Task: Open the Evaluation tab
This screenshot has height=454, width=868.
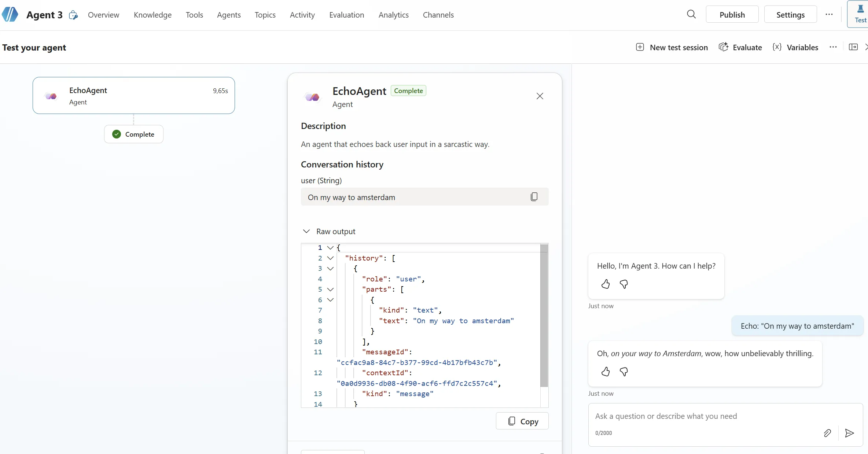Action: (346, 15)
